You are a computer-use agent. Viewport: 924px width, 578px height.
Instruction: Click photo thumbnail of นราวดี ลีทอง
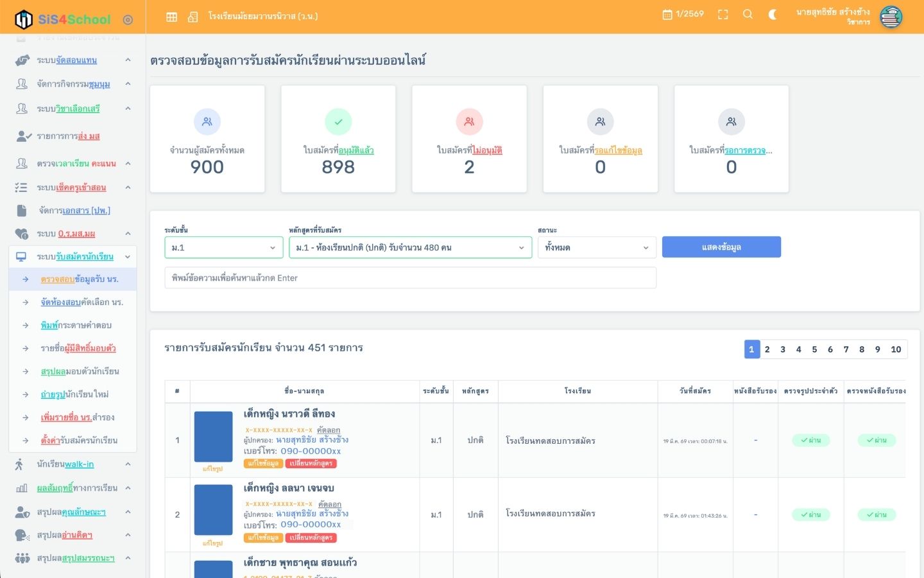click(213, 437)
